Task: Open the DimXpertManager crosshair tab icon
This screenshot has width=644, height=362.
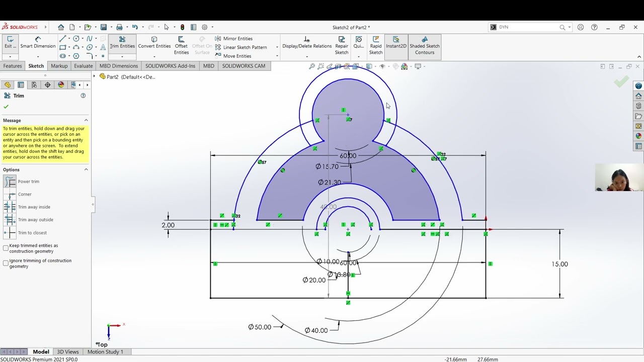Action: pyautogui.click(x=48, y=85)
